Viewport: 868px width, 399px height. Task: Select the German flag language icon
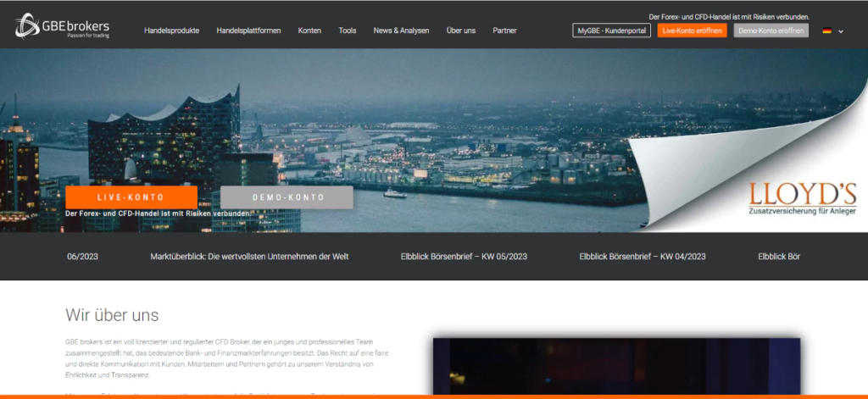click(826, 31)
